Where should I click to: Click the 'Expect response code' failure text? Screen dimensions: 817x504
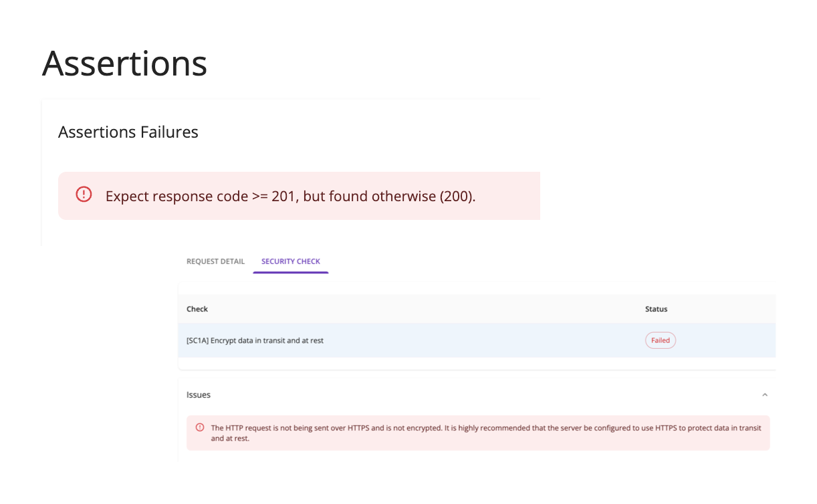[x=174, y=197]
